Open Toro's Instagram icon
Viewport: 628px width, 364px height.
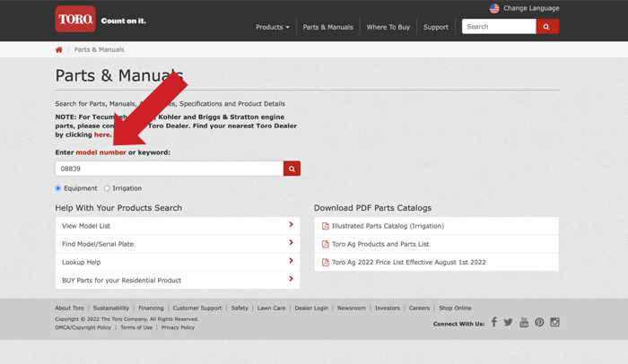click(x=554, y=322)
